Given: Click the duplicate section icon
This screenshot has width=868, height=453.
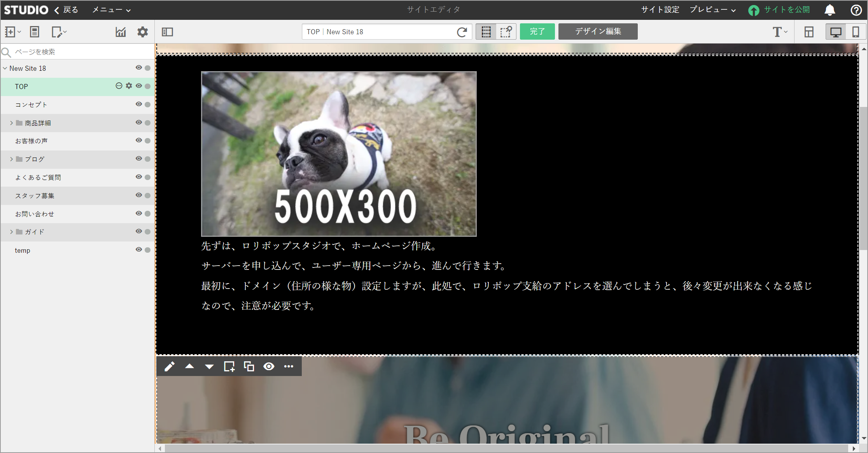Looking at the screenshot, I should coord(249,366).
